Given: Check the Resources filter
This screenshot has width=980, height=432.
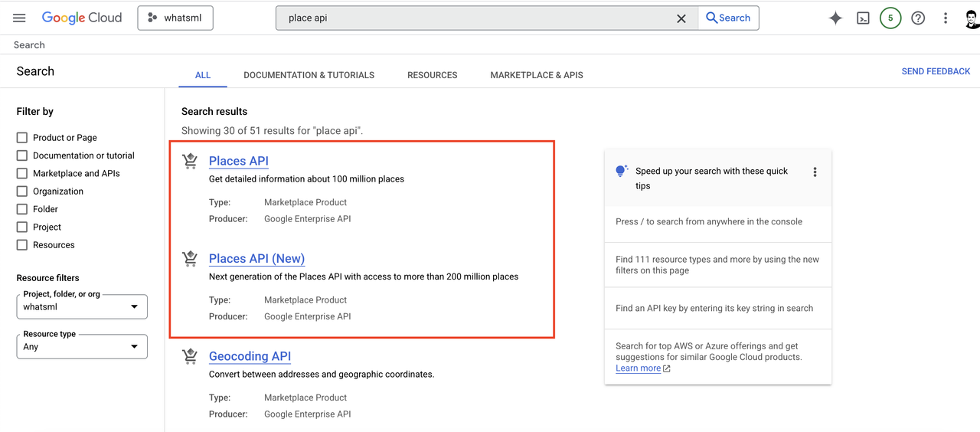Looking at the screenshot, I should click(x=22, y=245).
